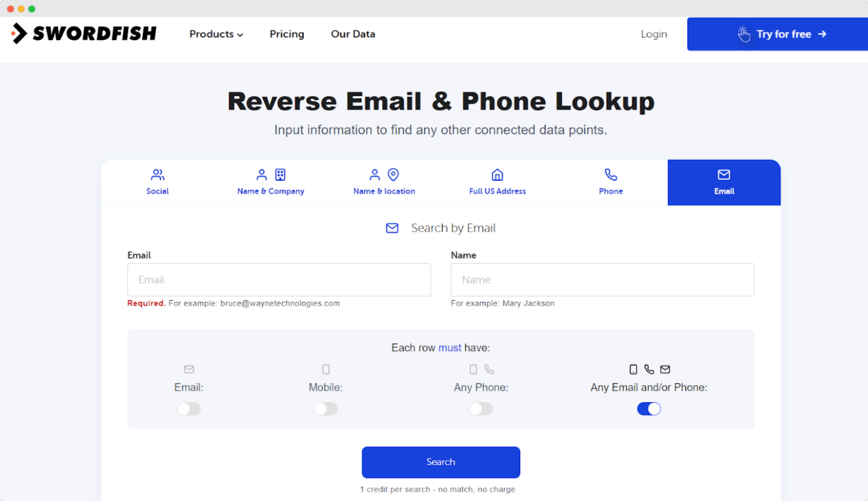
Task: Click the blue Search button
Action: pyautogui.click(x=441, y=462)
